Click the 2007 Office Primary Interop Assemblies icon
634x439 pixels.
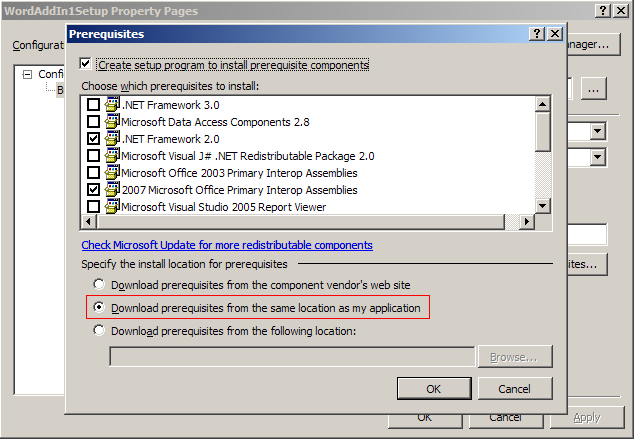(112, 189)
